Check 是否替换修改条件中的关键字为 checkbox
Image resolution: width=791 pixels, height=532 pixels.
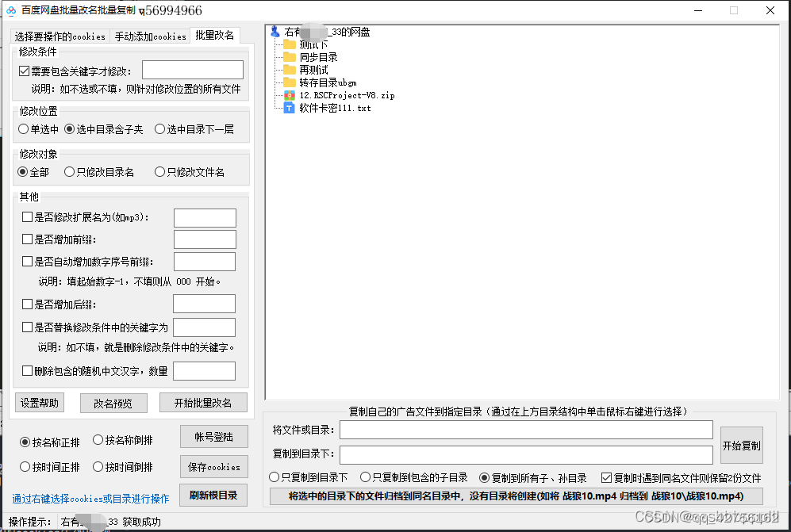(27, 327)
